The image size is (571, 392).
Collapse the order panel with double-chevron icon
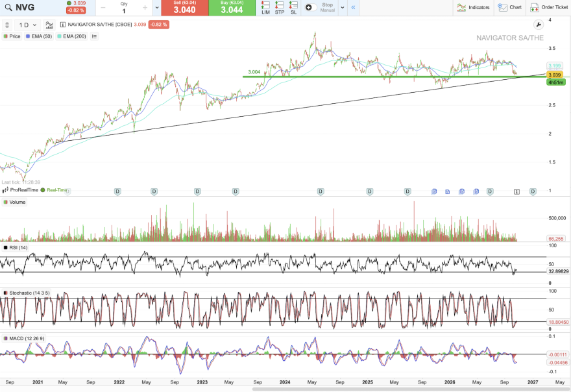(353, 7)
